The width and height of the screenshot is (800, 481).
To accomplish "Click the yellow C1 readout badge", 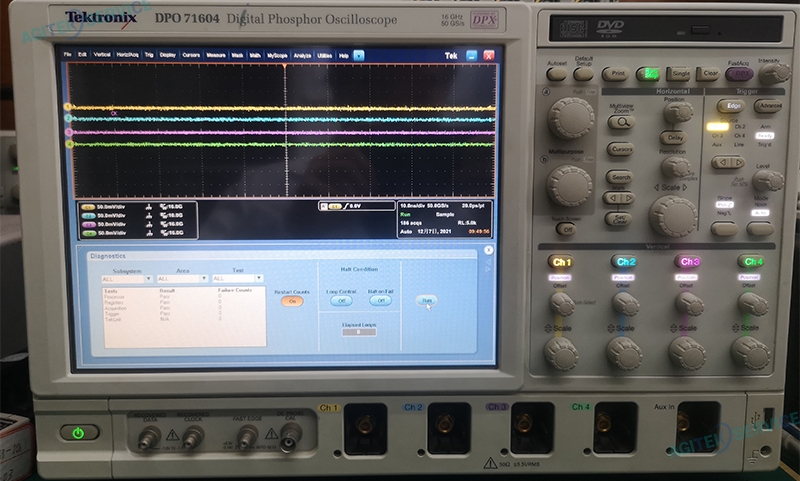I will pos(89,207).
